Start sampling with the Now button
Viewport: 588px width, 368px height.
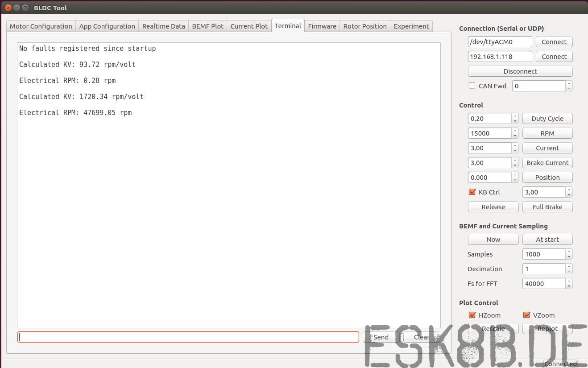click(x=493, y=240)
